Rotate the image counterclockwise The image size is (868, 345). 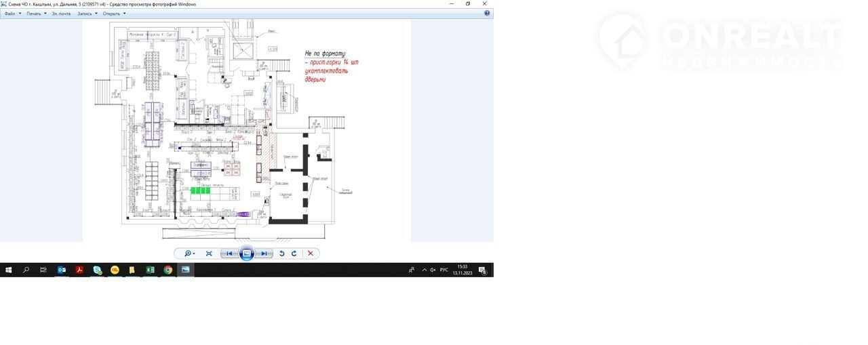(x=282, y=253)
